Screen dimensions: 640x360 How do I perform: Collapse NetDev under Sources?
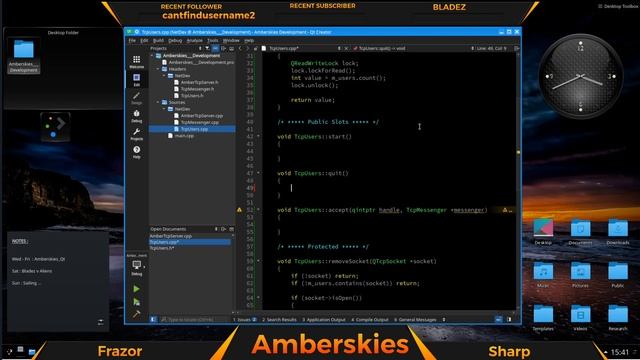164,109
